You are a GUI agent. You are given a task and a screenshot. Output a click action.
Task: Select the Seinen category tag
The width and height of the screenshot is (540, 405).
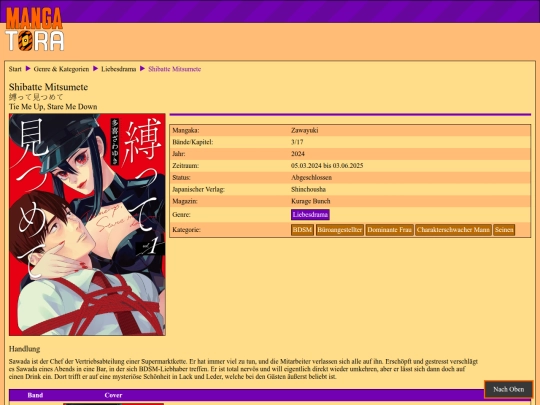(x=504, y=230)
